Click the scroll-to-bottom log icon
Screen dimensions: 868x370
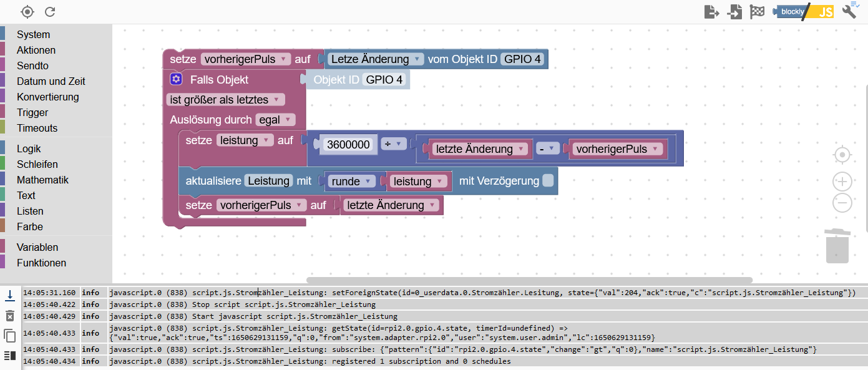pos(10,295)
